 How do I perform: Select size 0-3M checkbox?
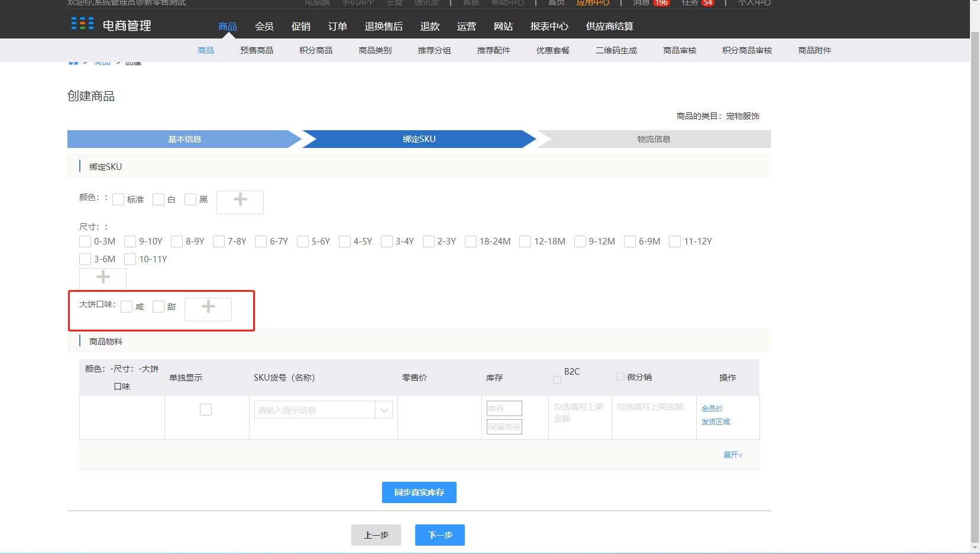tap(85, 241)
